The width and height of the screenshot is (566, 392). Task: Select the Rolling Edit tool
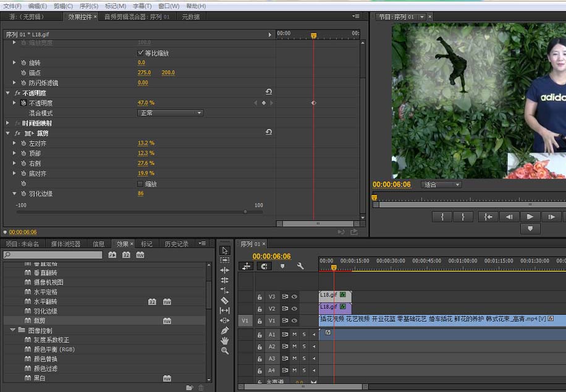point(224,280)
